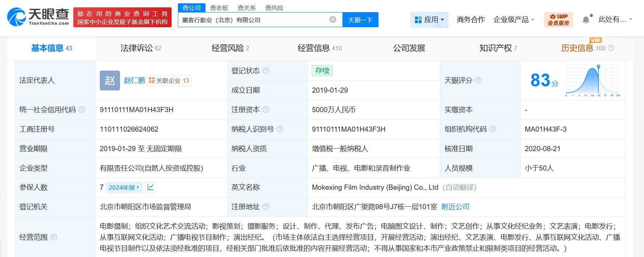Click the 附近公司 link

[x=455, y=207]
